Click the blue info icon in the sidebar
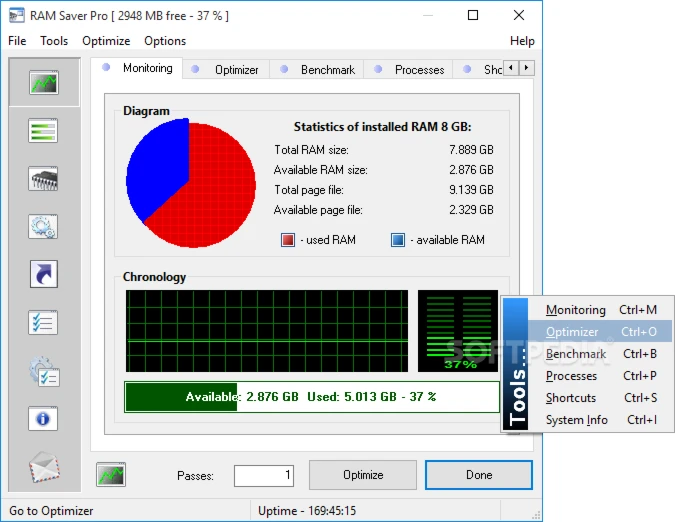Image resolution: width=675 pixels, height=522 pixels. tap(43, 419)
